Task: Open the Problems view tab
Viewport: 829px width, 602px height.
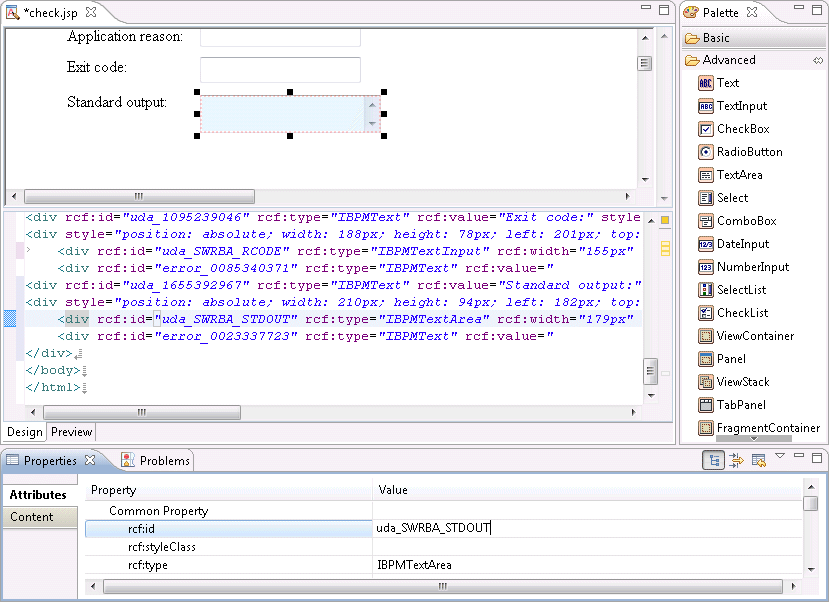Action: [155, 461]
